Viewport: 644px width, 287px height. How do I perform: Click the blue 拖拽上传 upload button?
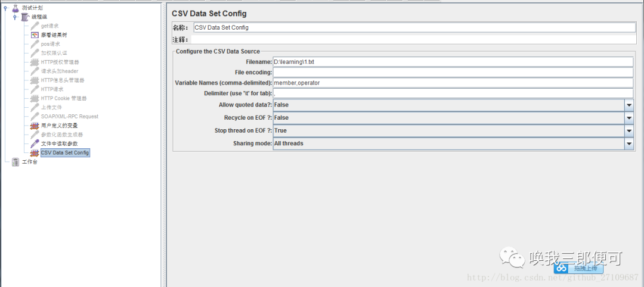click(578, 269)
